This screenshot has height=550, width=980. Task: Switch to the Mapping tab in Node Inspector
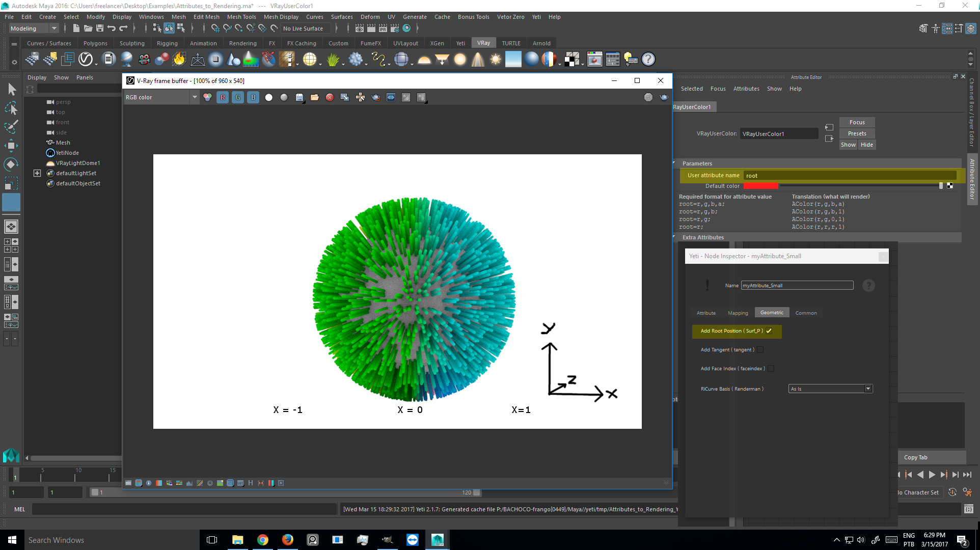tap(738, 313)
